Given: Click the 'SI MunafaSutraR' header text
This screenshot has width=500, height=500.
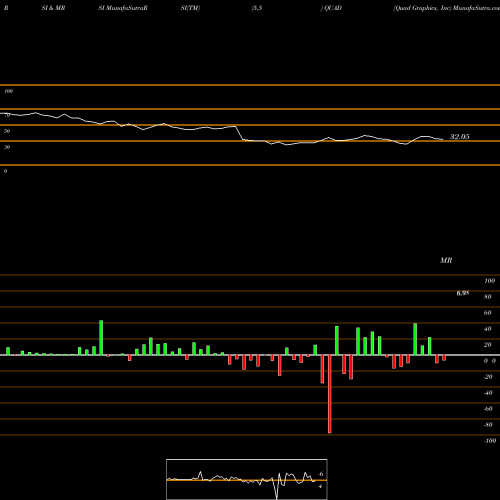Looking at the screenshot, I should point(123,8).
